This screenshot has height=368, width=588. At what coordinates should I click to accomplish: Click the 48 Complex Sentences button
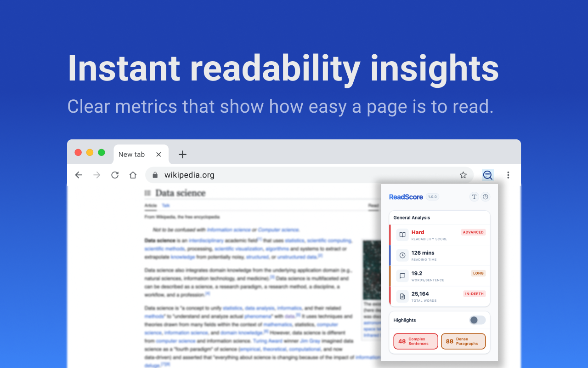tap(415, 341)
